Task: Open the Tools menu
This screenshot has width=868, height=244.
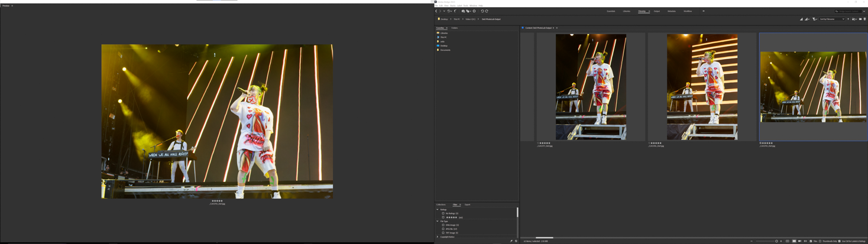Action: point(466,5)
